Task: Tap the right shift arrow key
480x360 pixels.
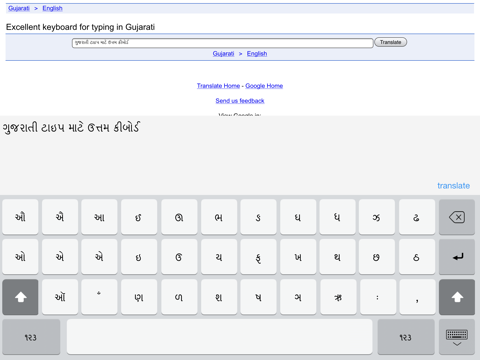Action: (x=457, y=297)
